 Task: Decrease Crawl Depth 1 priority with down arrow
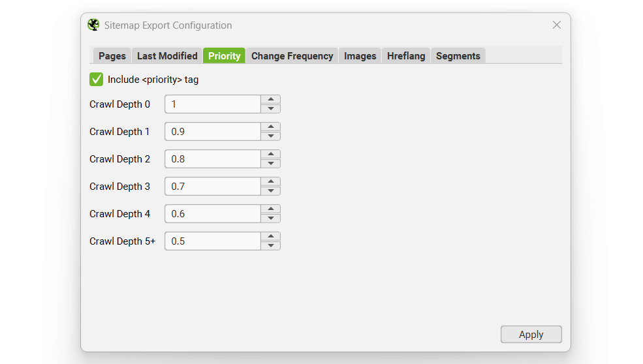[271, 136]
